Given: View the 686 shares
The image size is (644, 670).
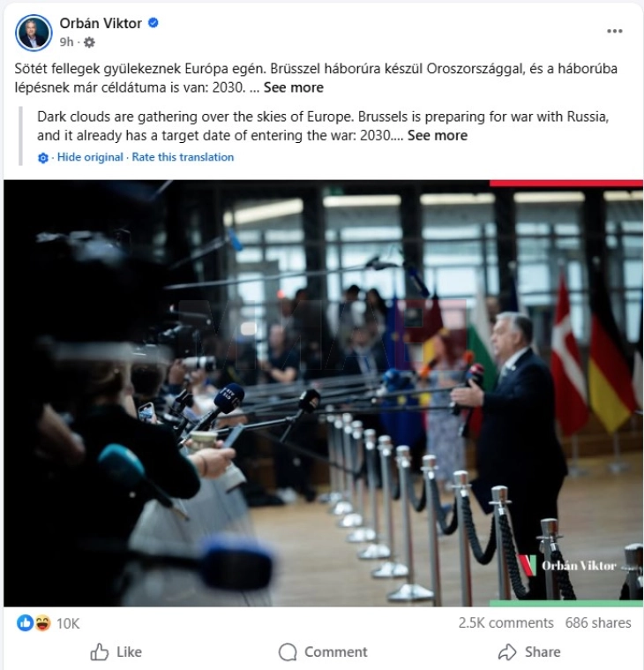Looking at the screenshot, I should [598, 623].
